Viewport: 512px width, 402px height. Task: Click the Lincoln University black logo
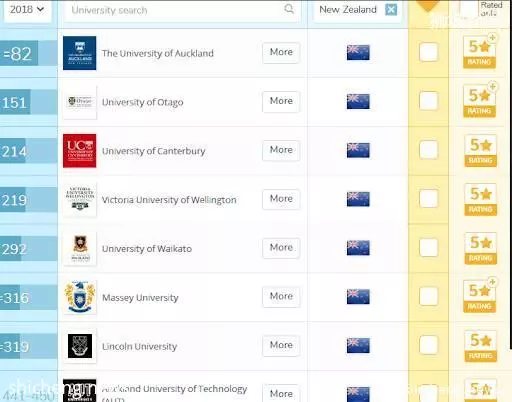(x=80, y=346)
